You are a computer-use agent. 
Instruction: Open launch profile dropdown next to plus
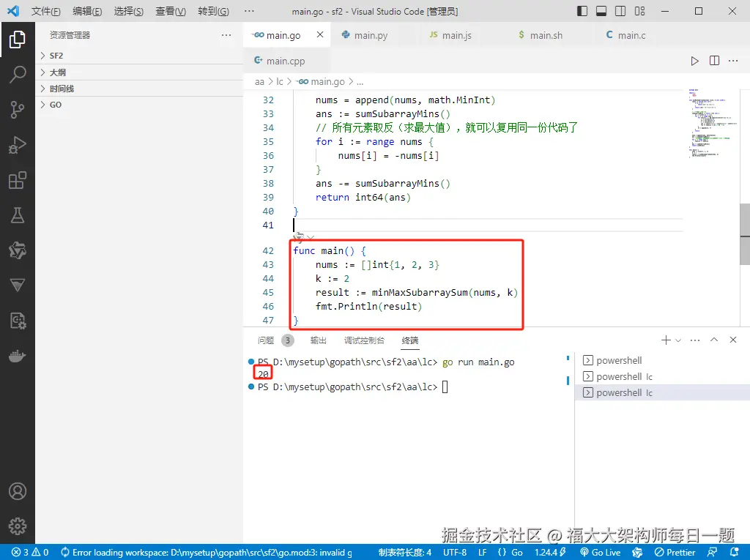click(x=677, y=340)
